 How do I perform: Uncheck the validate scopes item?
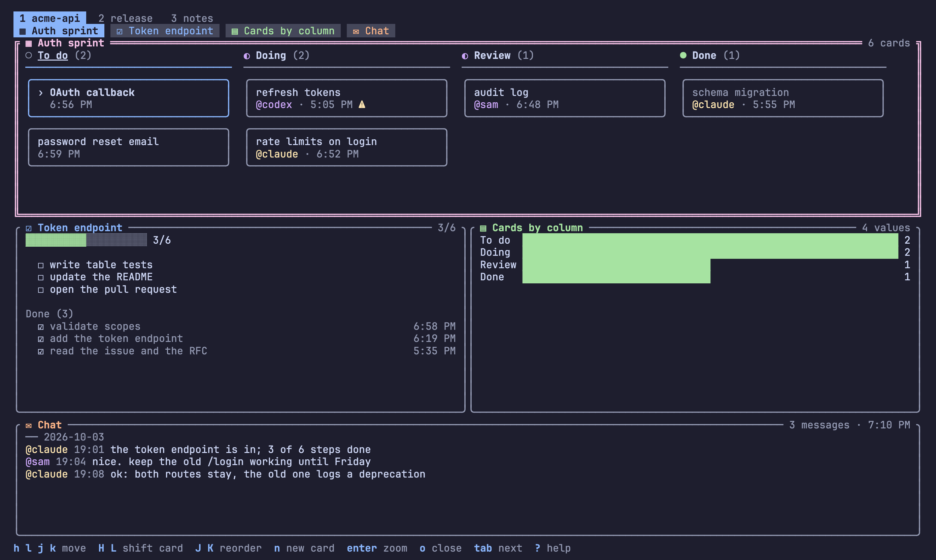[x=41, y=327]
